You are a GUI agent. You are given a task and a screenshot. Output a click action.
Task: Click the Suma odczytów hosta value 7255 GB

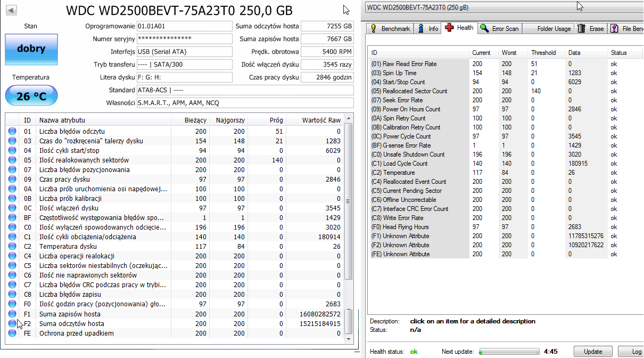(327, 26)
